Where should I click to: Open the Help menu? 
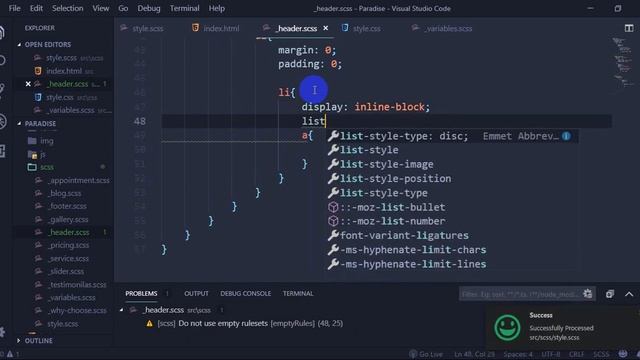click(217, 8)
